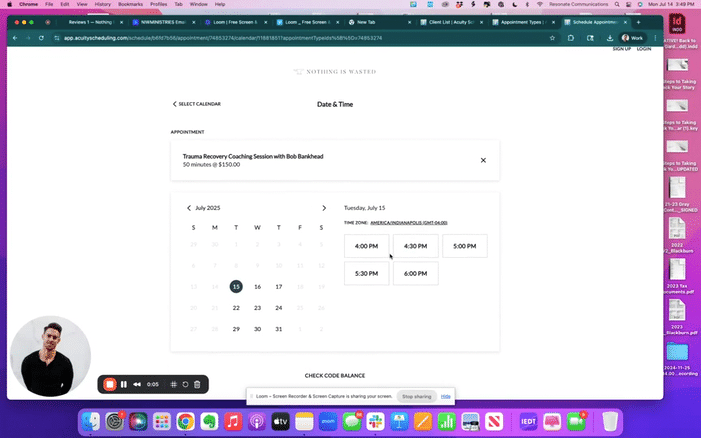Open the America/Indianapolis time zone selector

[409, 223]
